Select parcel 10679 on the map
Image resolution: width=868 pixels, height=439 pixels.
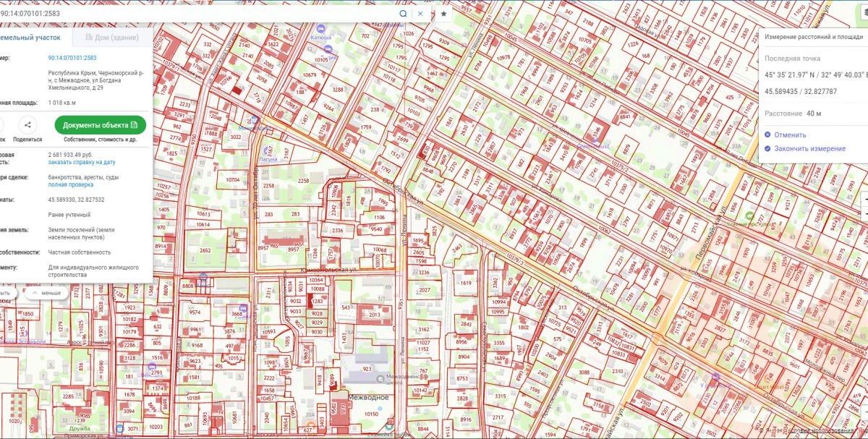310,74
